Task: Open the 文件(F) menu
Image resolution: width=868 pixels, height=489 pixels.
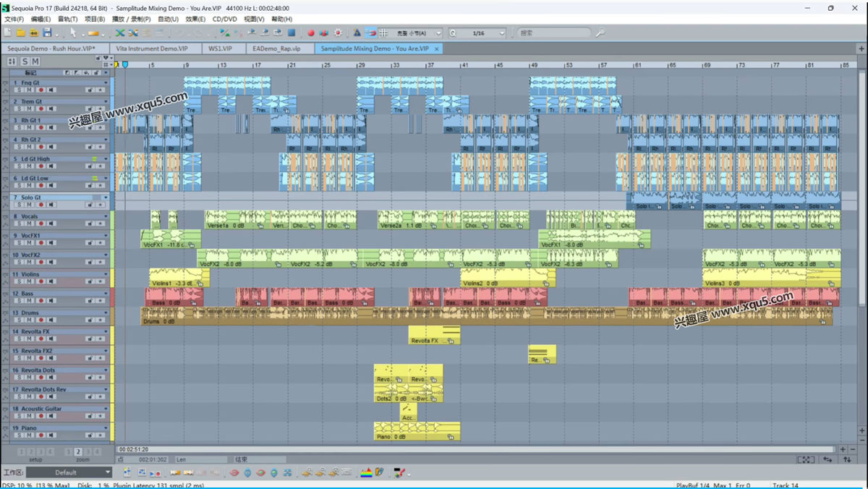Action: click(x=14, y=19)
